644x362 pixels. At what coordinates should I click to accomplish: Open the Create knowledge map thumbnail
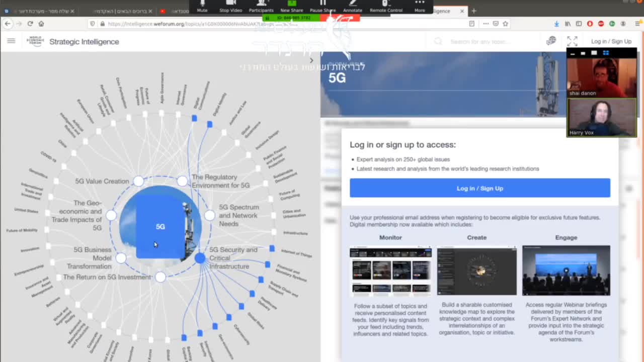[x=477, y=270]
